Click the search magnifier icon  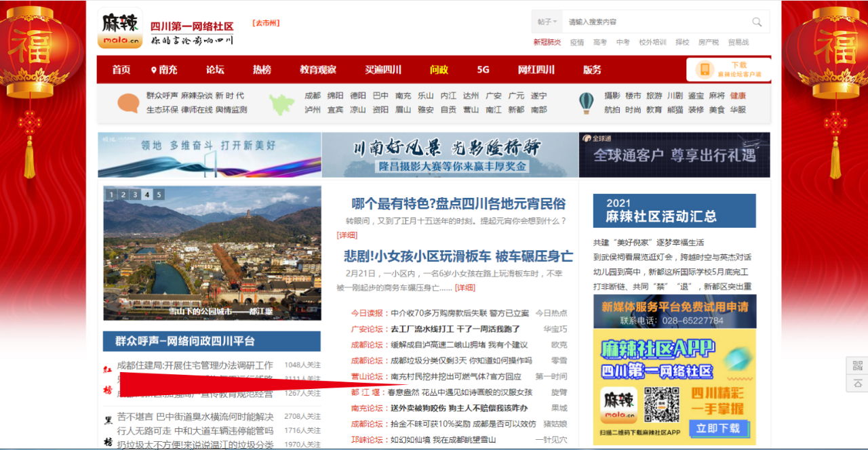[x=757, y=22]
